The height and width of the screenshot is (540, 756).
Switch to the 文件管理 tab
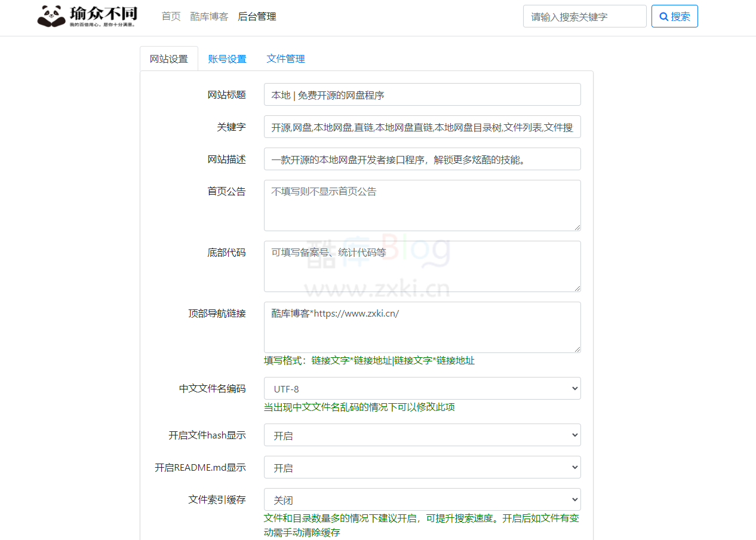coord(285,59)
